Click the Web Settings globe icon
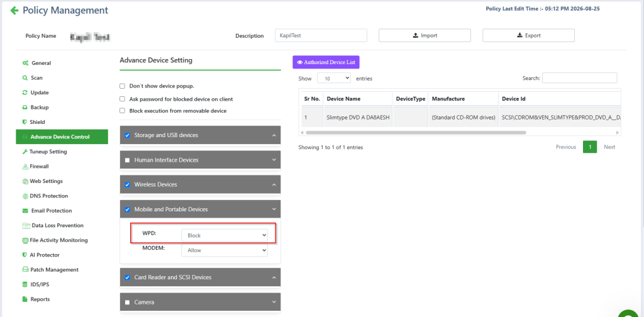 [x=25, y=181]
